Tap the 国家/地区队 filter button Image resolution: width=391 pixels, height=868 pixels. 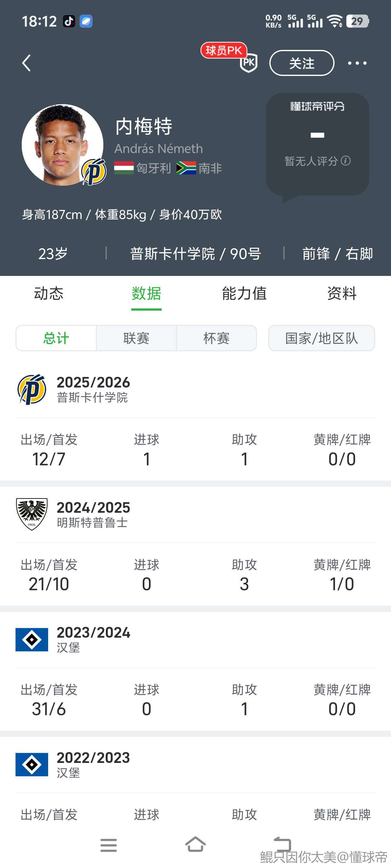click(x=321, y=338)
